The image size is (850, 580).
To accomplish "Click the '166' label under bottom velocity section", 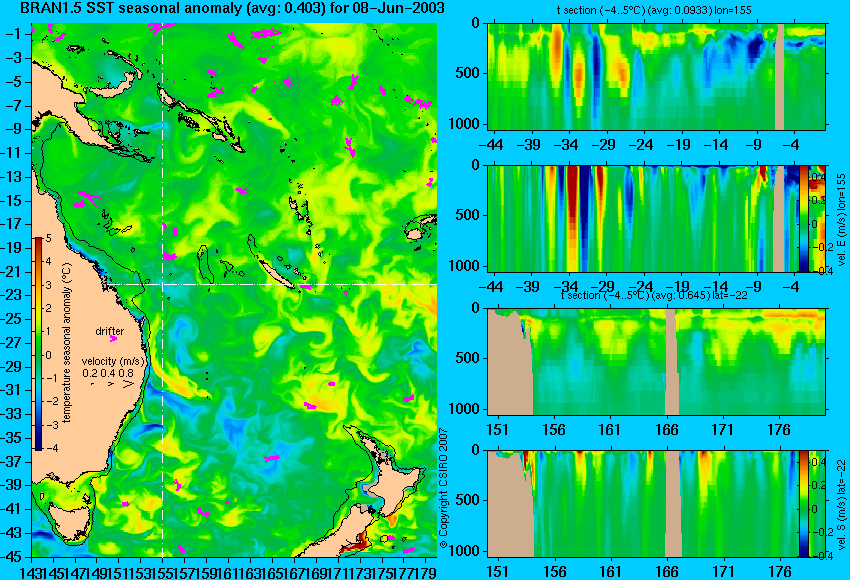I will point(667,572).
